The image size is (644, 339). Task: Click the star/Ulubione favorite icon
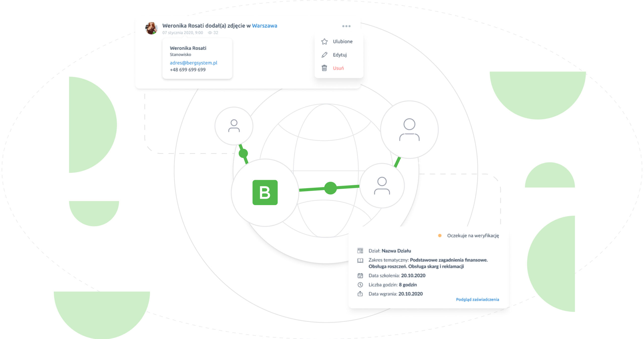pos(325,41)
